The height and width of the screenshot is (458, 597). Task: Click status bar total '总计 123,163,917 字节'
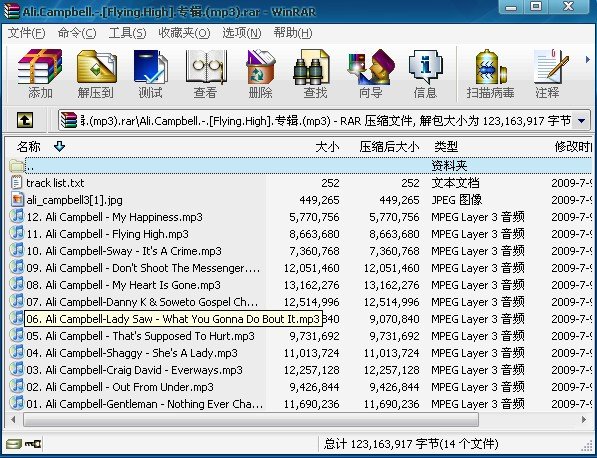[382, 444]
